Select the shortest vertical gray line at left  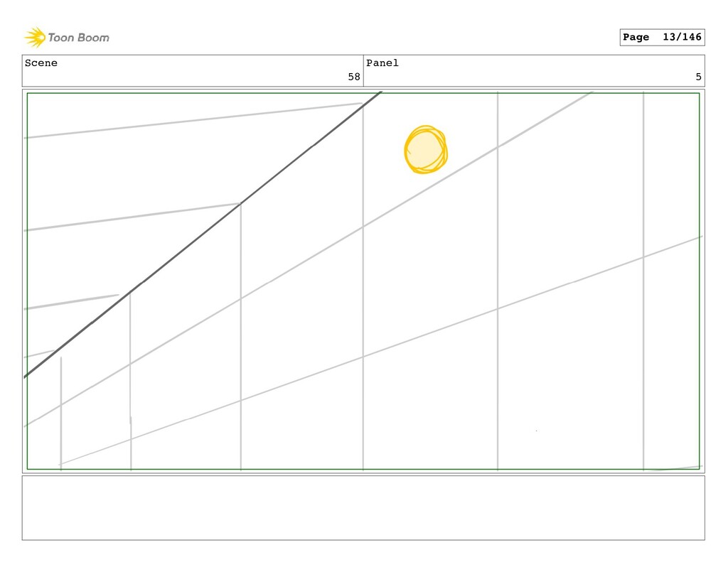(61, 414)
